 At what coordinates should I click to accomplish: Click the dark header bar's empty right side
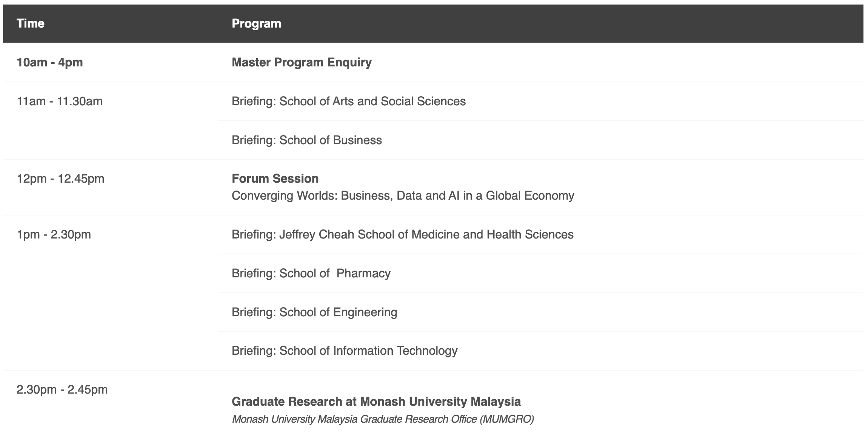[642, 23]
